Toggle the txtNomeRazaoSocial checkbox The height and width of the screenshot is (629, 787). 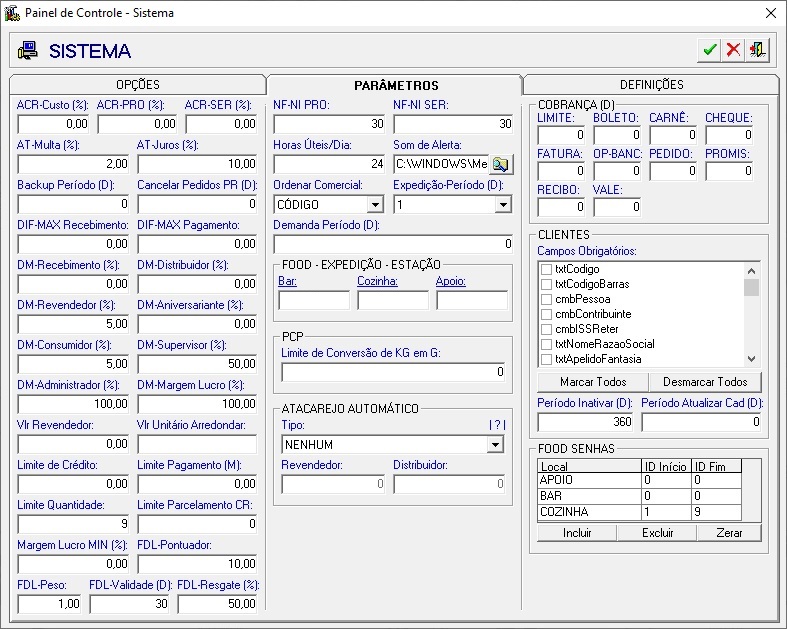(546, 344)
